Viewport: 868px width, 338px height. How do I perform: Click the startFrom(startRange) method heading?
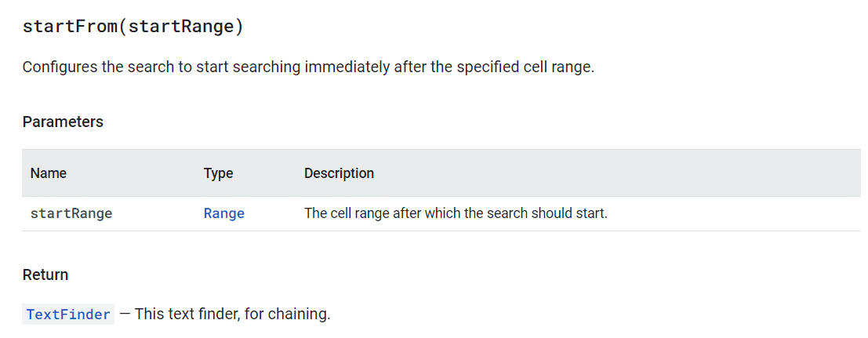(133, 27)
